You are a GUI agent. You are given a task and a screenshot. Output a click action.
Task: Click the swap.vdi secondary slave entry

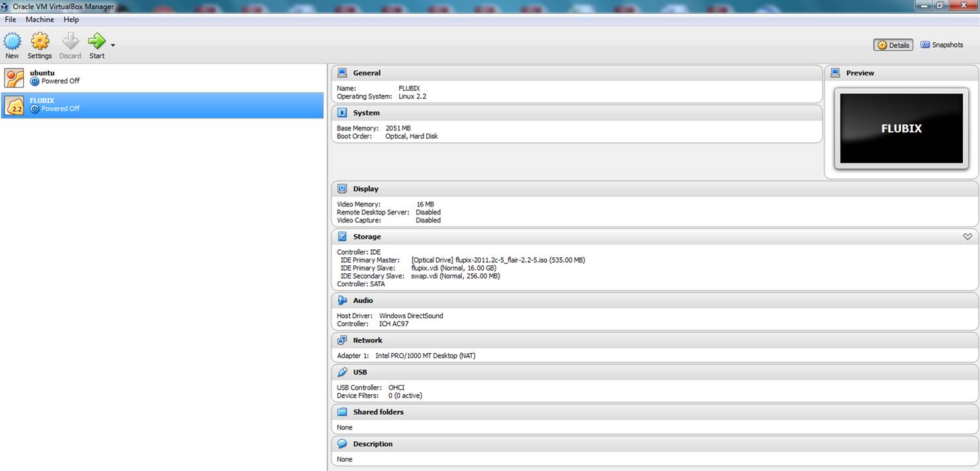455,276
